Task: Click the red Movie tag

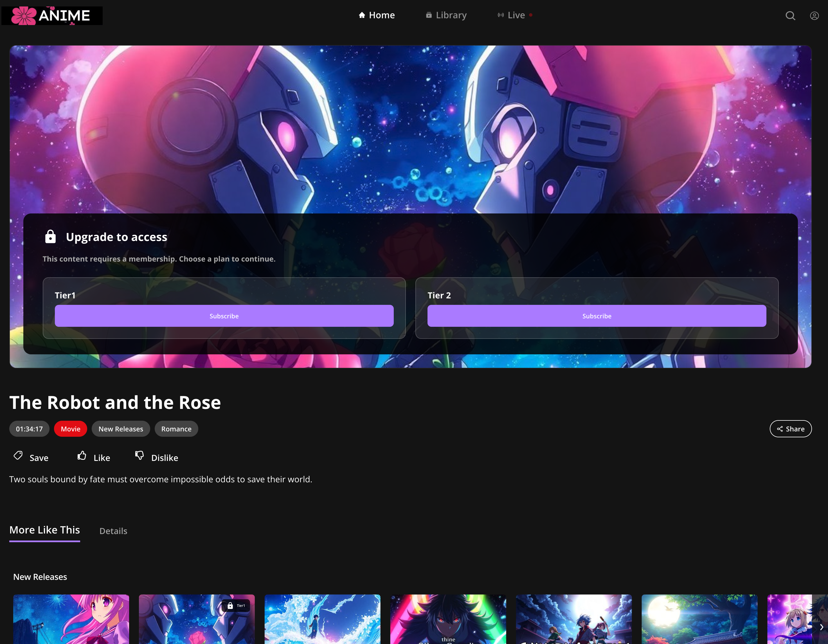Action: pyautogui.click(x=71, y=429)
